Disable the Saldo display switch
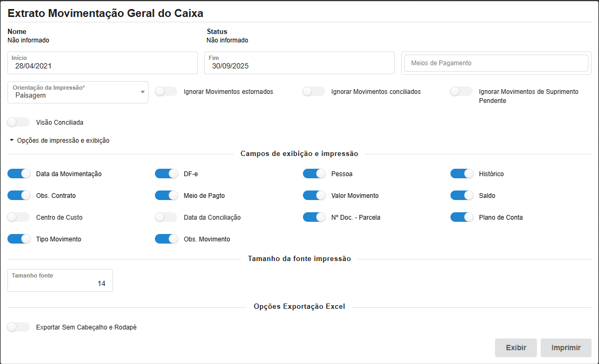The height and width of the screenshot is (364, 599). (461, 196)
